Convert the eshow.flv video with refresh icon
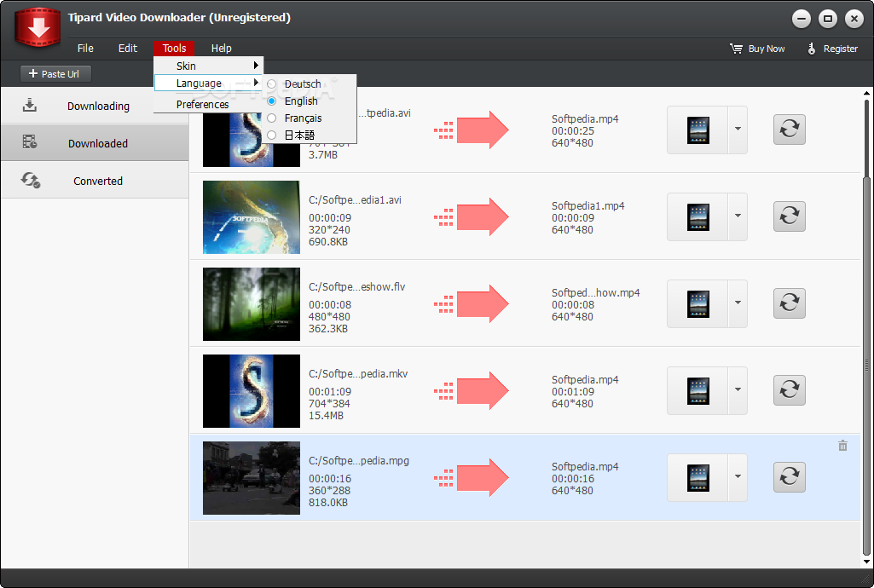 tap(790, 303)
